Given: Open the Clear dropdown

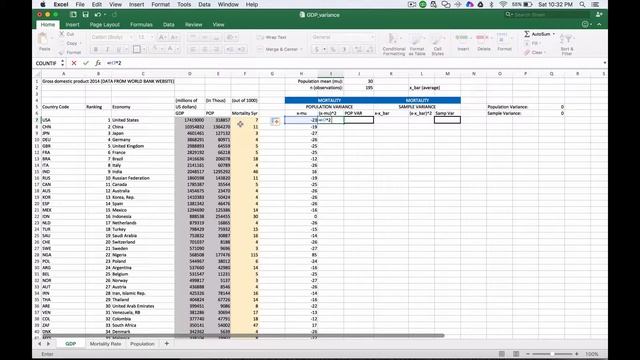Looking at the screenshot, I should pos(534,52).
